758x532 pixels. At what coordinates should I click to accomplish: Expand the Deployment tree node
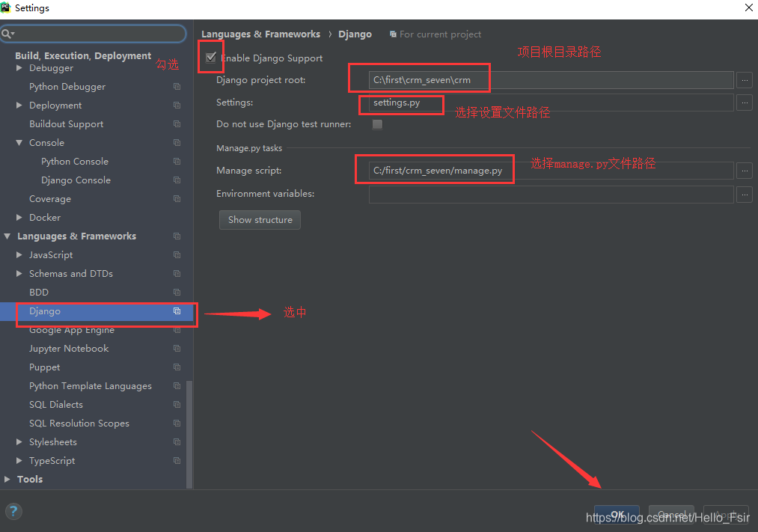click(19, 106)
